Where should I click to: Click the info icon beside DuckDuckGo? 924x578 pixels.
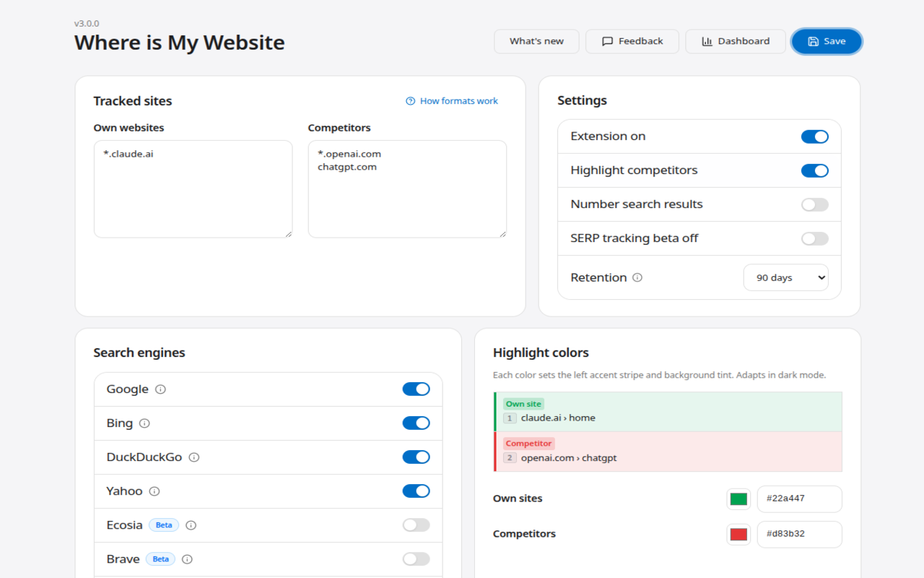coord(194,457)
